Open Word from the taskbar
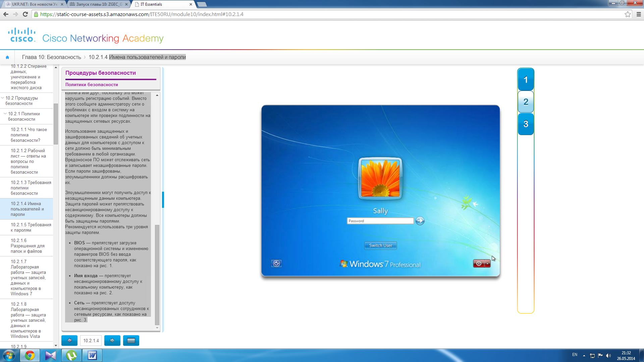644x362 pixels. 92,355
